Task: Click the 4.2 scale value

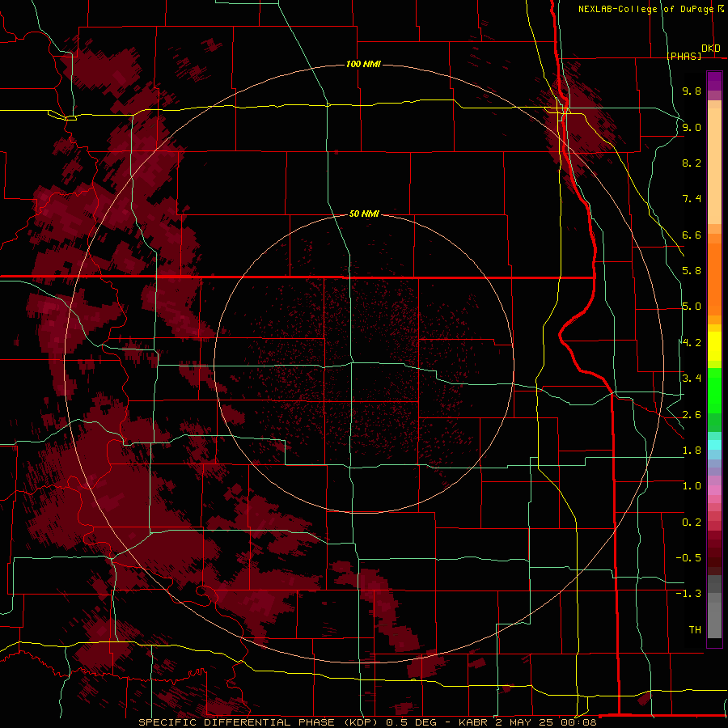Action: [x=692, y=343]
